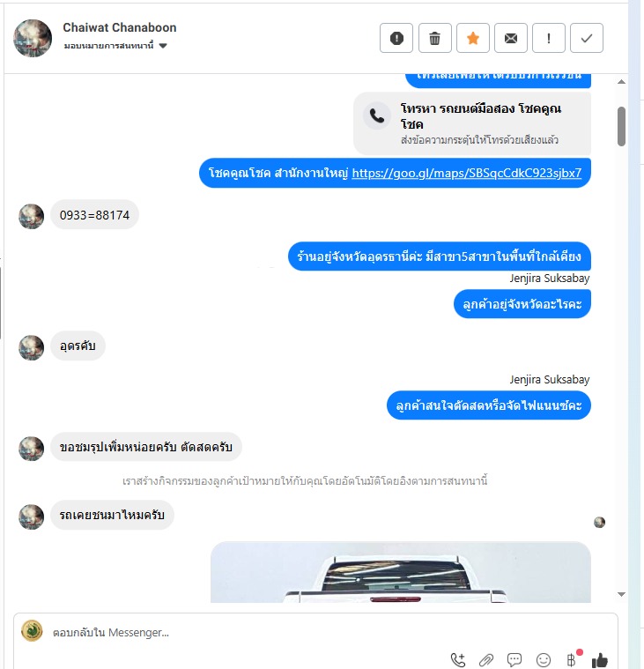Screen dimensions: 644x669
Task: Open the white pickup truck photo
Action: 401,572
